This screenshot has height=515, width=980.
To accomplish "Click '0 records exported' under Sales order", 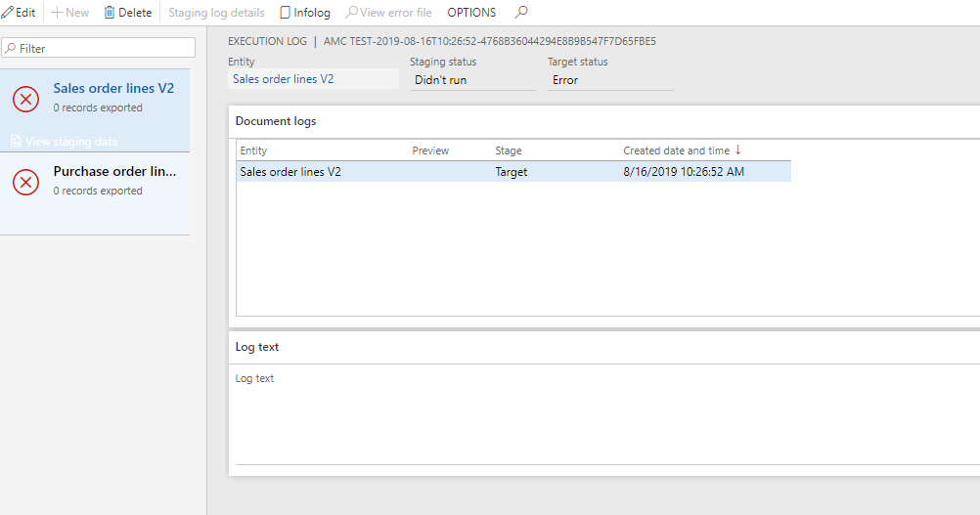I will tap(98, 108).
